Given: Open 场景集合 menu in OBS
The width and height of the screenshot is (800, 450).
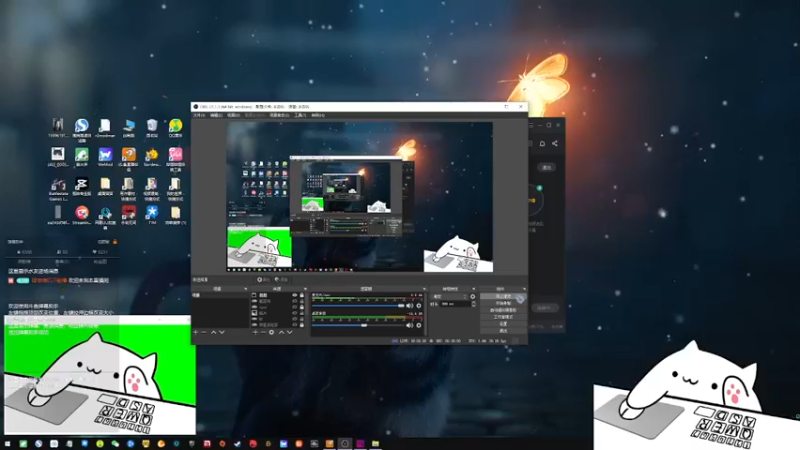Looking at the screenshot, I should [279, 115].
